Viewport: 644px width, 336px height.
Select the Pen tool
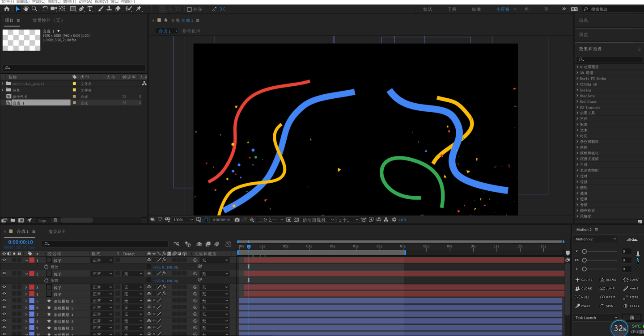[x=81, y=9]
